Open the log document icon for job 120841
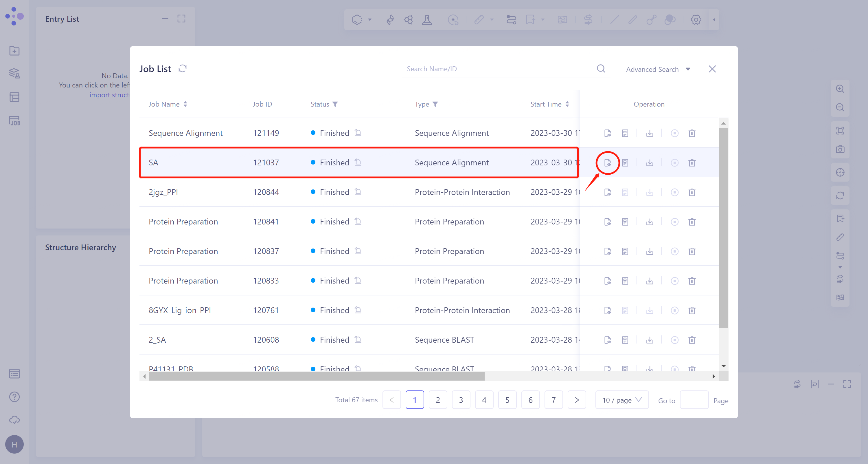Image resolution: width=868 pixels, height=464 pixels. (x=625, y=222)
